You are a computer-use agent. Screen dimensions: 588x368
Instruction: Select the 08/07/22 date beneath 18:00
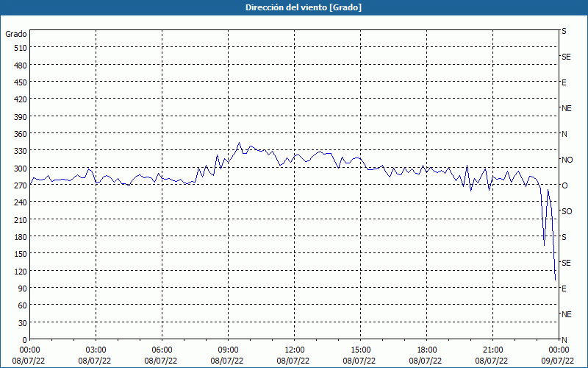pos(426,361)
